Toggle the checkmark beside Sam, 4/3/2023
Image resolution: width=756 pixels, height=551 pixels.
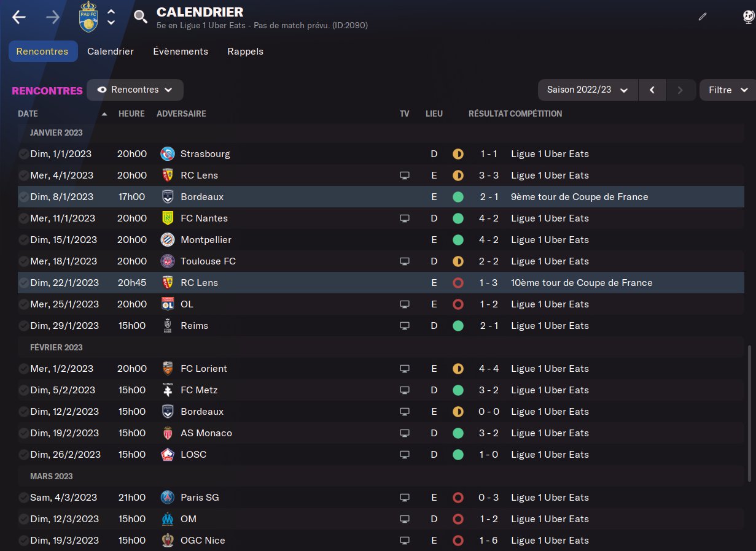[23, 498]
